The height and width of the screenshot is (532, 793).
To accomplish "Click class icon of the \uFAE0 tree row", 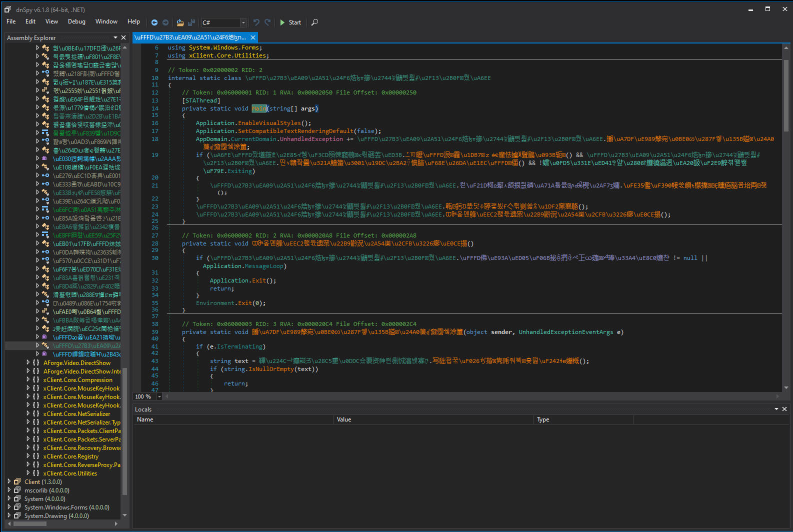I will [x=45, y=311].
